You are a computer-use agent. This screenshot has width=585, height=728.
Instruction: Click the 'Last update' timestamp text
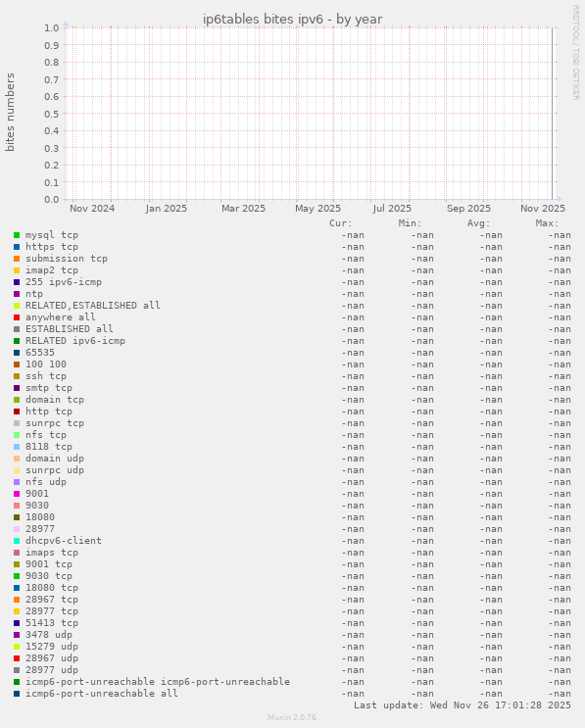click(463, 705)
